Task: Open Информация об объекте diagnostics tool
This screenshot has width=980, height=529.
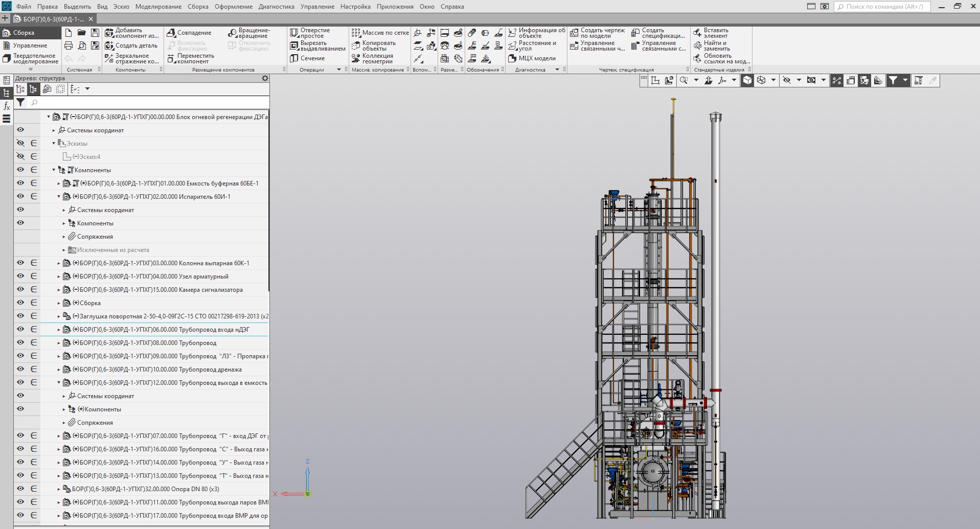Action: pyautogui.click(x=512, y=33)
